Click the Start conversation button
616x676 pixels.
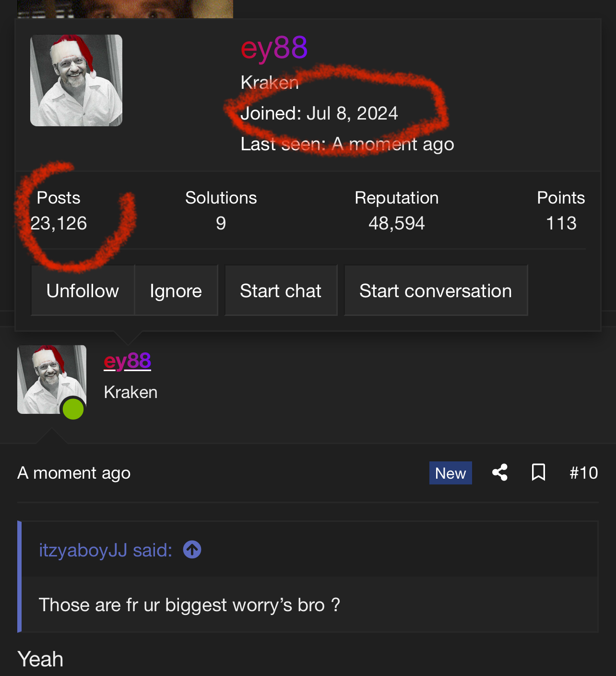pos(436,290)
